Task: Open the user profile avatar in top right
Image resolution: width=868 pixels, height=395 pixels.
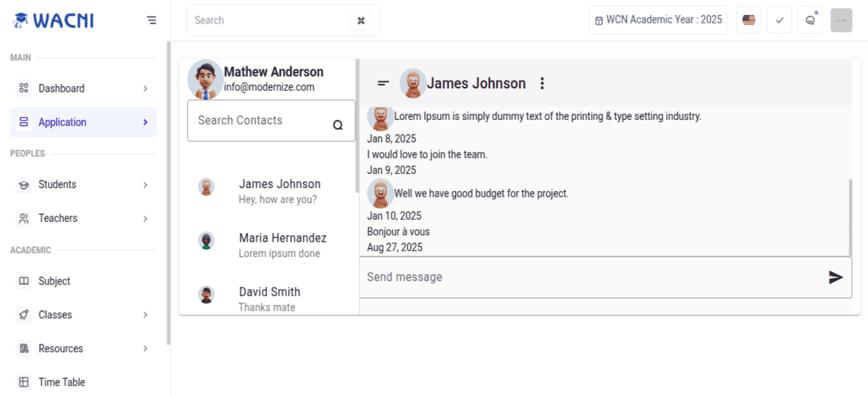Action: 841,21
